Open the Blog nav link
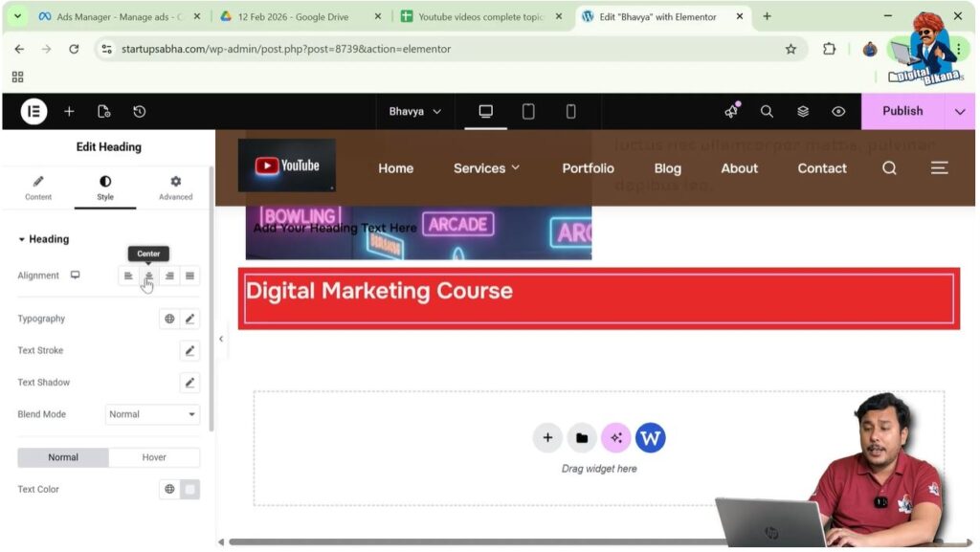This screenshot has height=552, width=980. point(667,168)
